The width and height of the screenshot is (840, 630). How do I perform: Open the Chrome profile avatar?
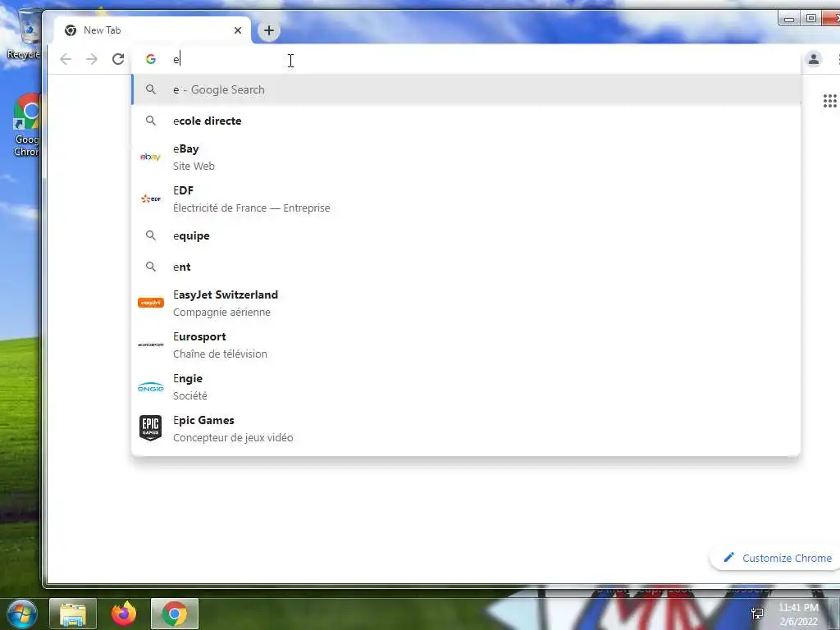[813, 59]
